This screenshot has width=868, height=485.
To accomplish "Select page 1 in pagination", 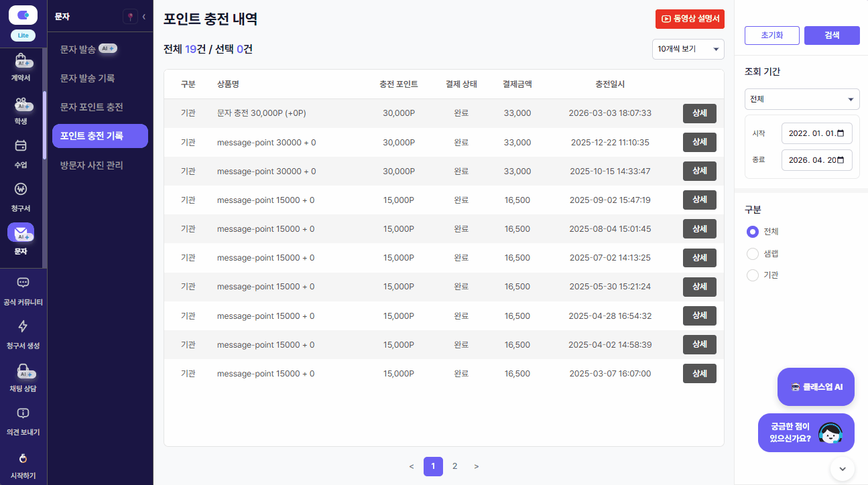I will point(433,466).
